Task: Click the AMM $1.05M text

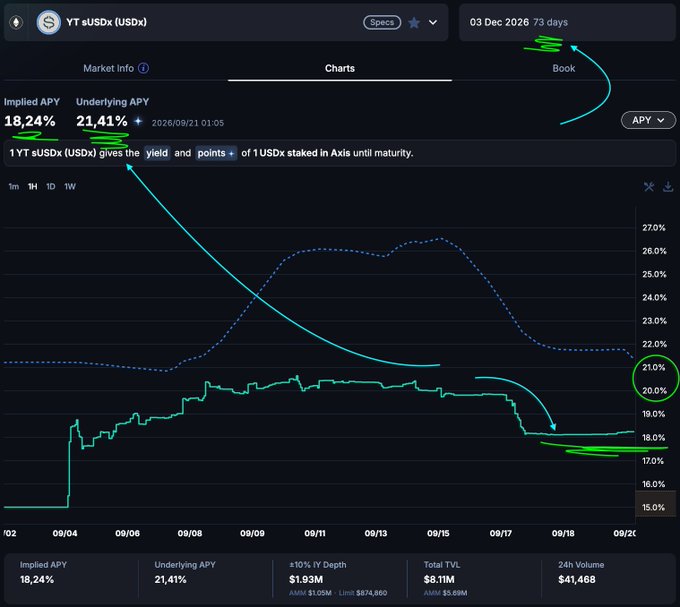Action: click(310, 593)
